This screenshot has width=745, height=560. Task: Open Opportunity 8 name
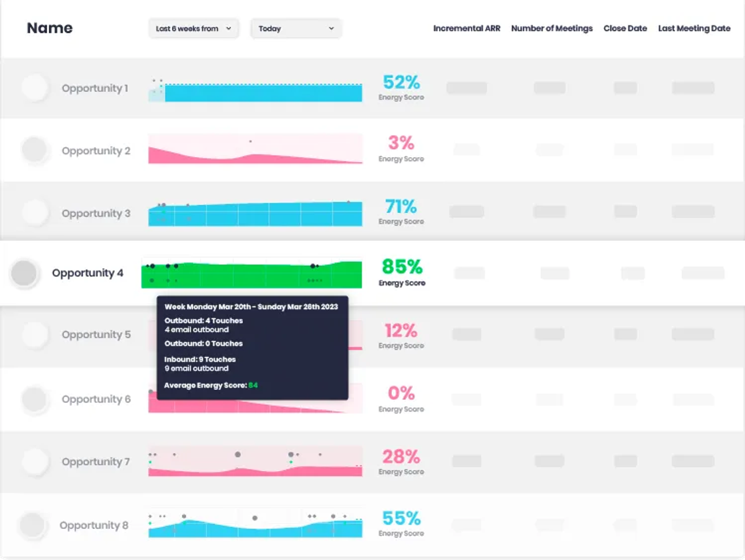tap(94, 525)
